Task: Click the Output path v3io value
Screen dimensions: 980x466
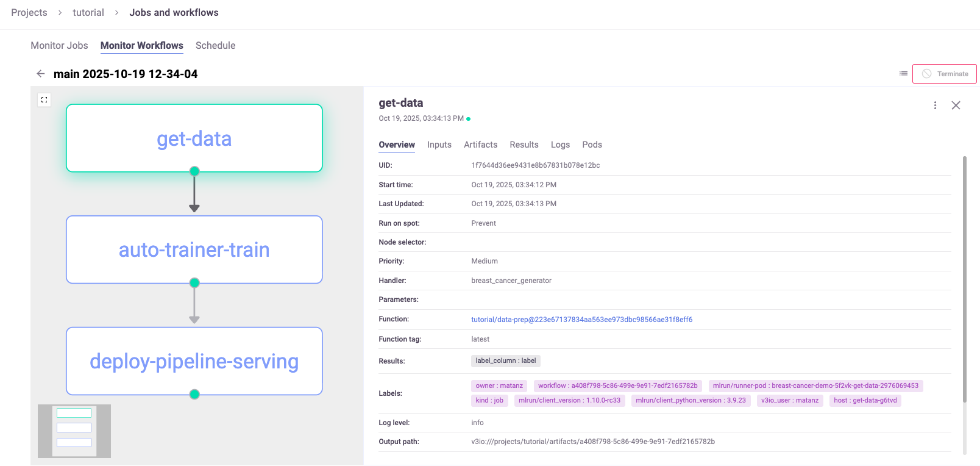Action: (593, 442)
